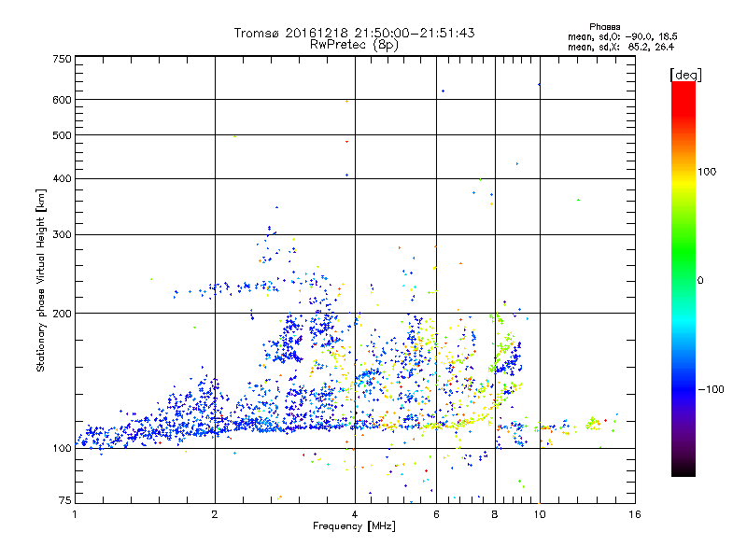The height and width of the screenshot is (560, 747).
Task: Click the x-axis tick label '8'
Action: point(495,514)
